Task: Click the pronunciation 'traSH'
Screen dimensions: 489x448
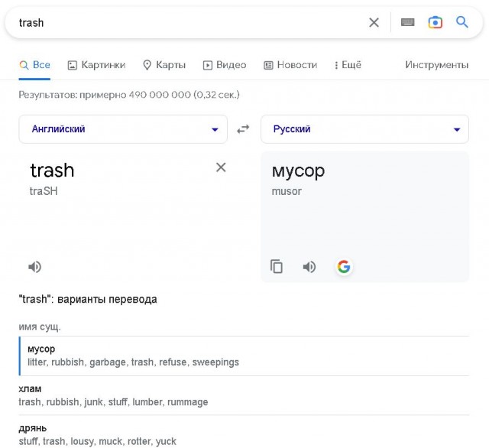Action: pyautogui.click(x=44, y=191)
